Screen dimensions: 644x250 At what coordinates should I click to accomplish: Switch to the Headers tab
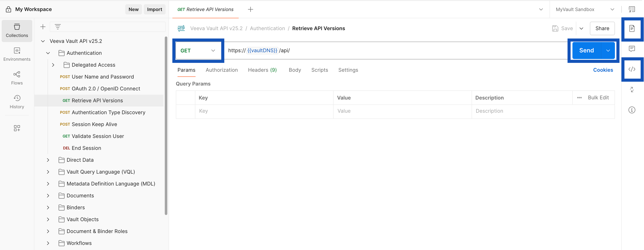(x=262, y=70)
